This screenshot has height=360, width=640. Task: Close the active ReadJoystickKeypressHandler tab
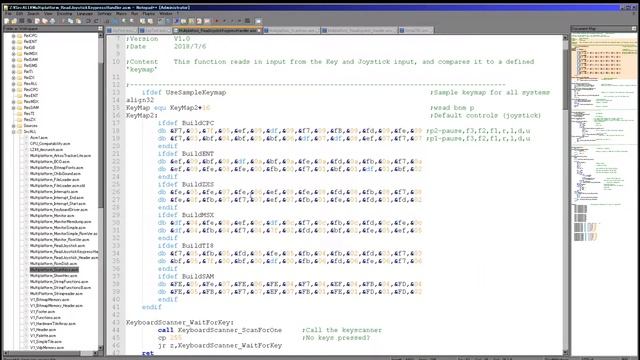[x=259, y=30]
